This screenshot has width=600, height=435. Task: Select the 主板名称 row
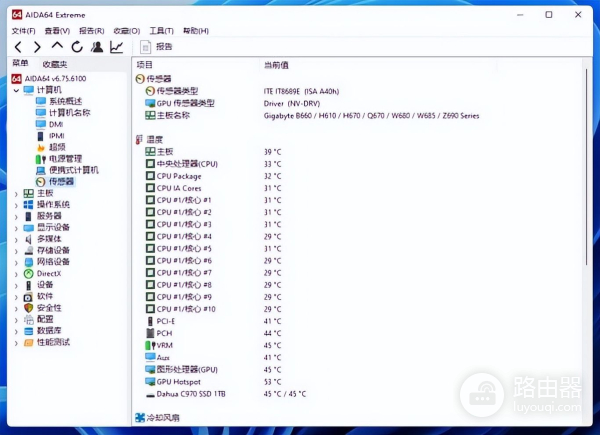click(x=312, y=115)
